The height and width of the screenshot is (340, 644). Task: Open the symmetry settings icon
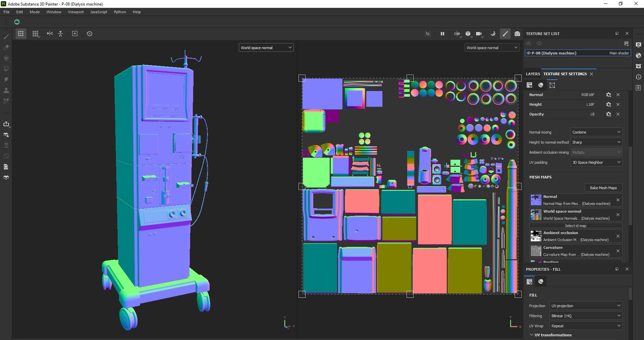coord(457,33)
